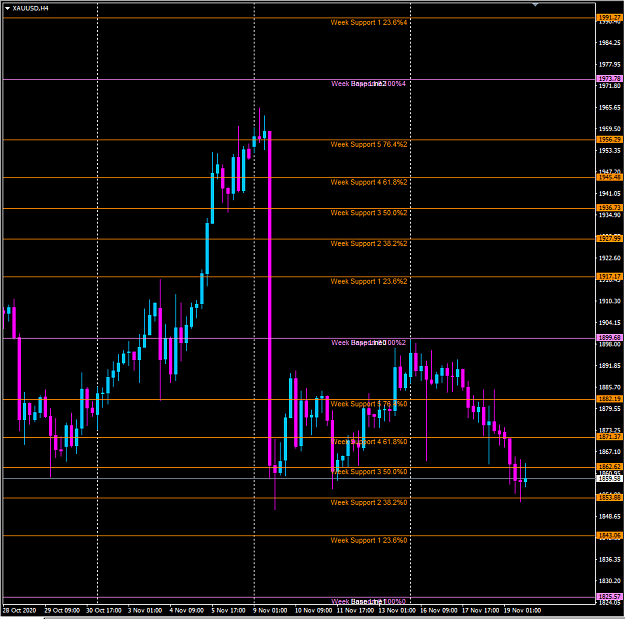Click the 28 Oct 2020 time label
625x619 pixels.
[19, 611]
